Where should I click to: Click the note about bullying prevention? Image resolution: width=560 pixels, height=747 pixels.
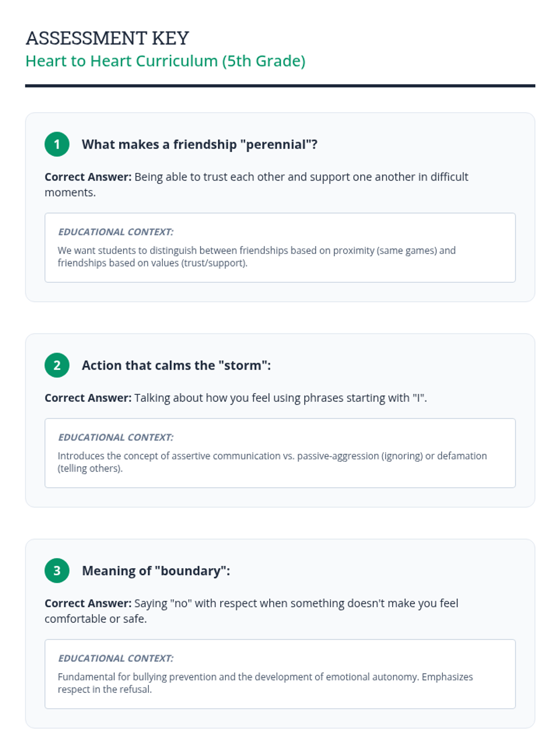pyautogui.click(x=265, y=683)
